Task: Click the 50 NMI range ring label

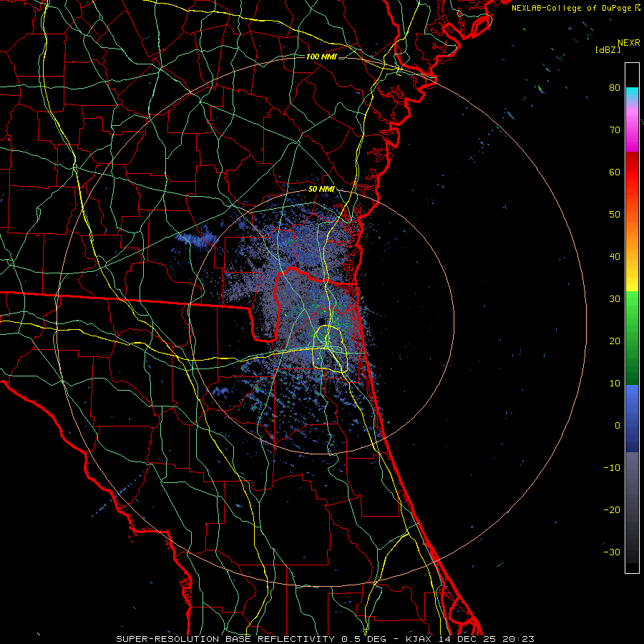Action: pos(321,190)
